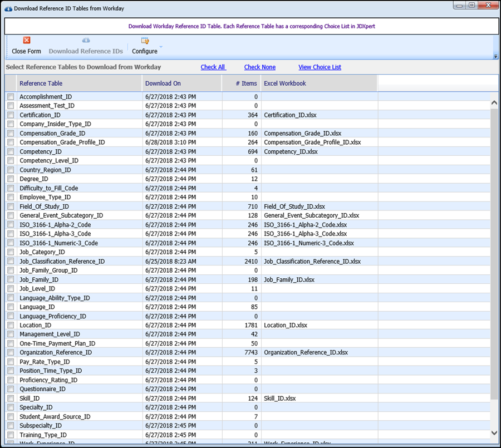The width and height of the screenshot is (501, 448).
Task: Select ISO_3166-1_Numeric-3_Code row name
Action: coord(59,243)
